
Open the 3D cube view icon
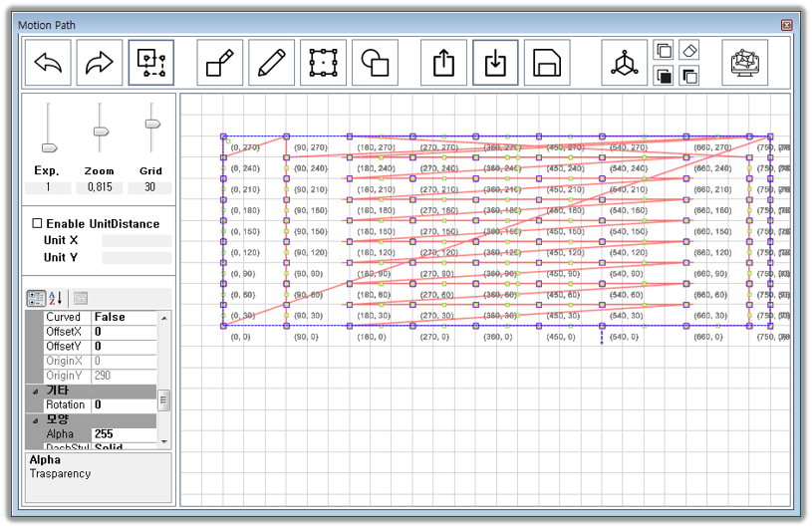(624, 63)
